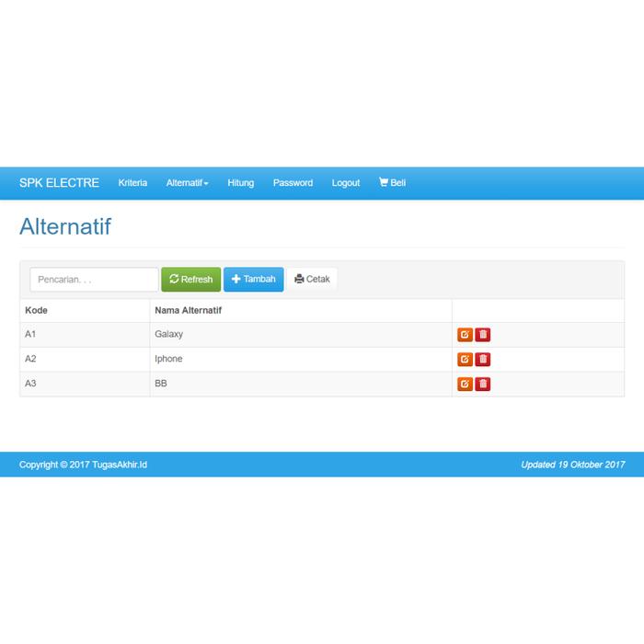Screen dimensions: 644x644
Task: Click the delete trash icon for Galaxy
Action: (x=483, y=335)
